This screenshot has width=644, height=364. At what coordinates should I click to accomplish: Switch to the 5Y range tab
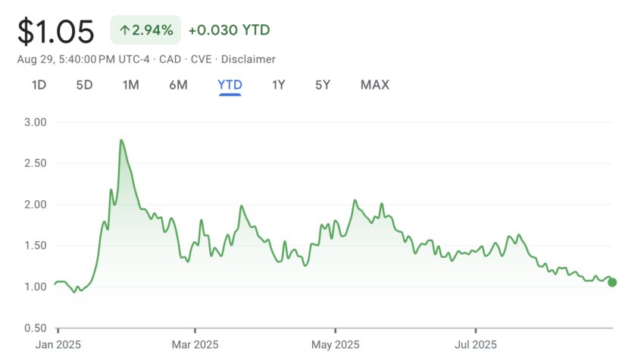(x=323, y=85)
